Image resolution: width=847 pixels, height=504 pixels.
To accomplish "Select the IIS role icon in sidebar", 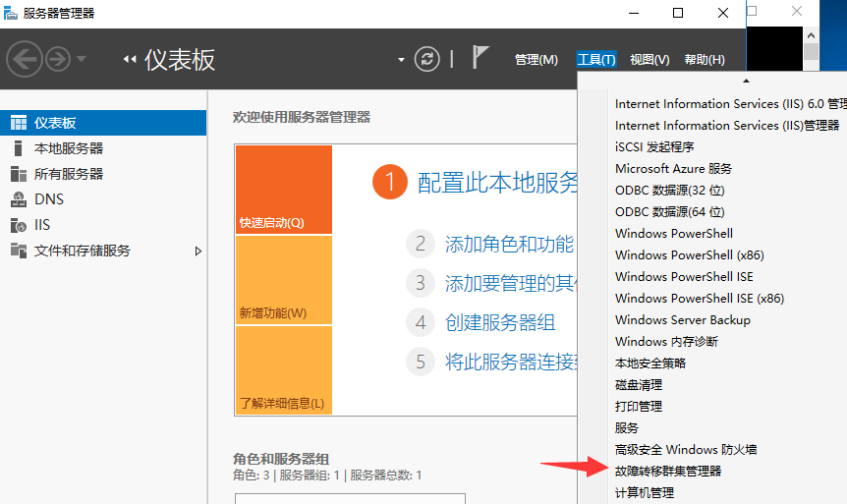I will tap(18, 225).
